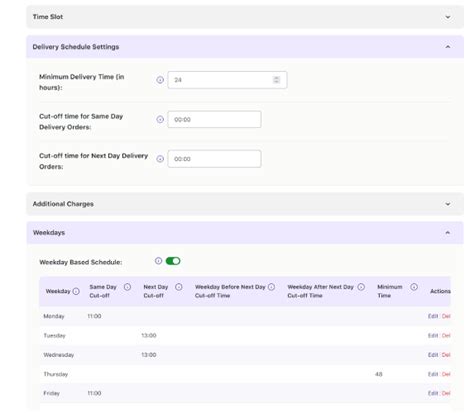Image resolution: width=474 pixels, height=413 pixels.
Task: Focus the Same Day Delivery cut-off time field
Action: (x=214, y=119)
